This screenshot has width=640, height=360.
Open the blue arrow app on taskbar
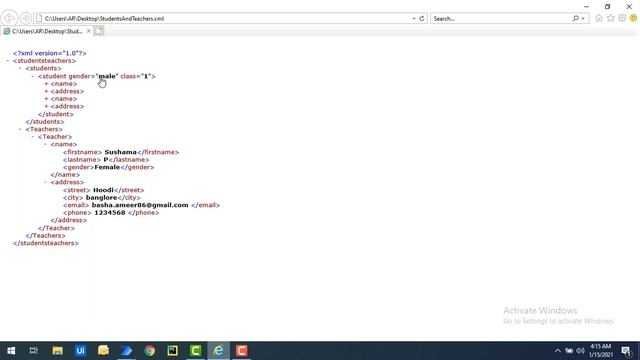tap(127, 351)
